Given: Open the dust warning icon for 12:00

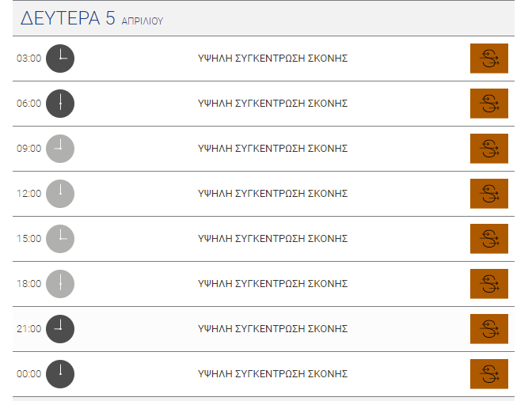Looking at the screenshot, I should point(489,194).
